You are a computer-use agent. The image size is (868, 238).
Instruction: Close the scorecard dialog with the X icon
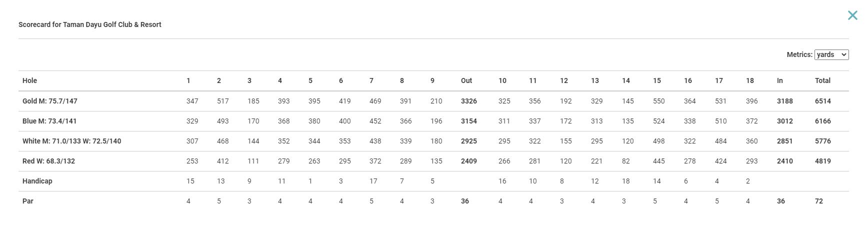coord(852,15)
